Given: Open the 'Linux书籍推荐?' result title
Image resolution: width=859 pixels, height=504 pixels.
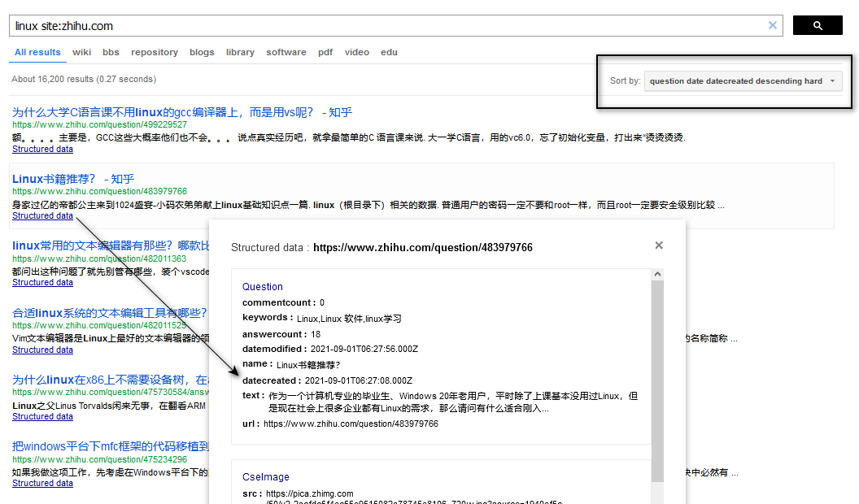Looking at the screenshot, I should pyautogui.click(x=73, y=179).
